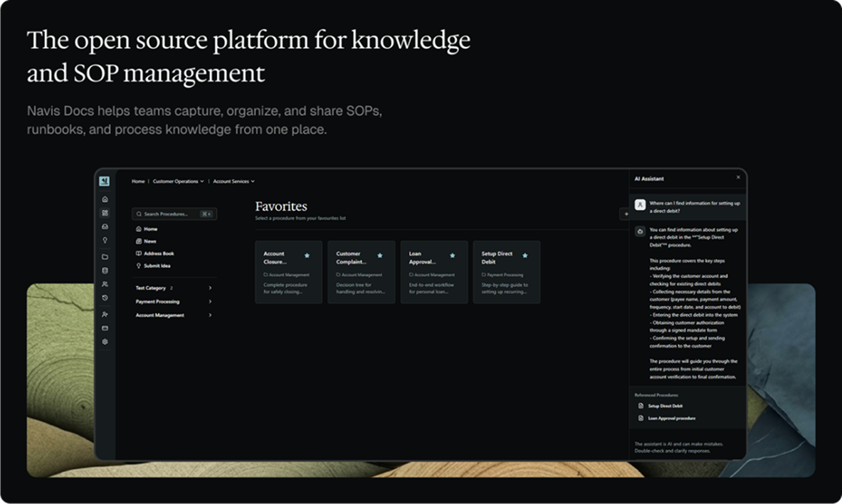This screenshot has height=504, width=842.
Task: Open the Customer Complaint procedure card
Action: tap(362, 273)
